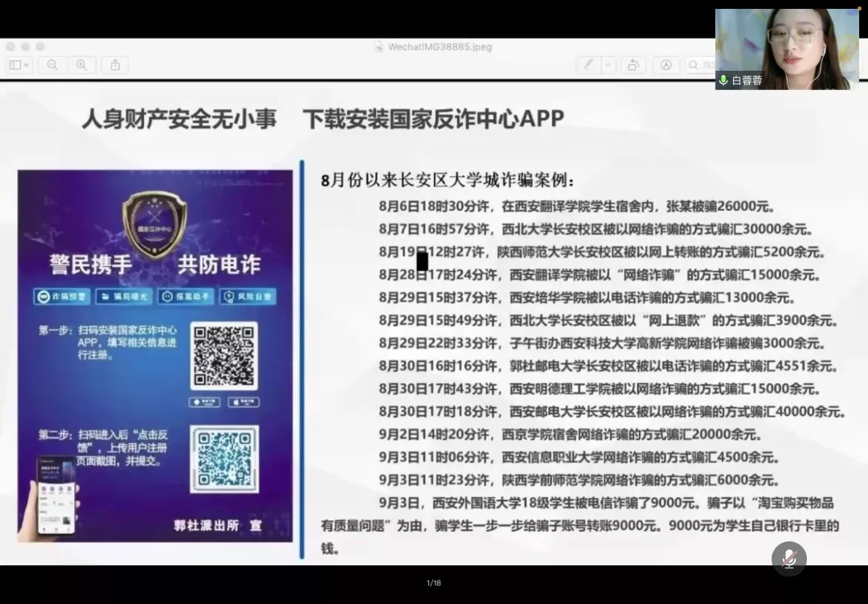
Task: Click the WechatIMG38885.jpeg window title
Action: click(x=439, y=47)
